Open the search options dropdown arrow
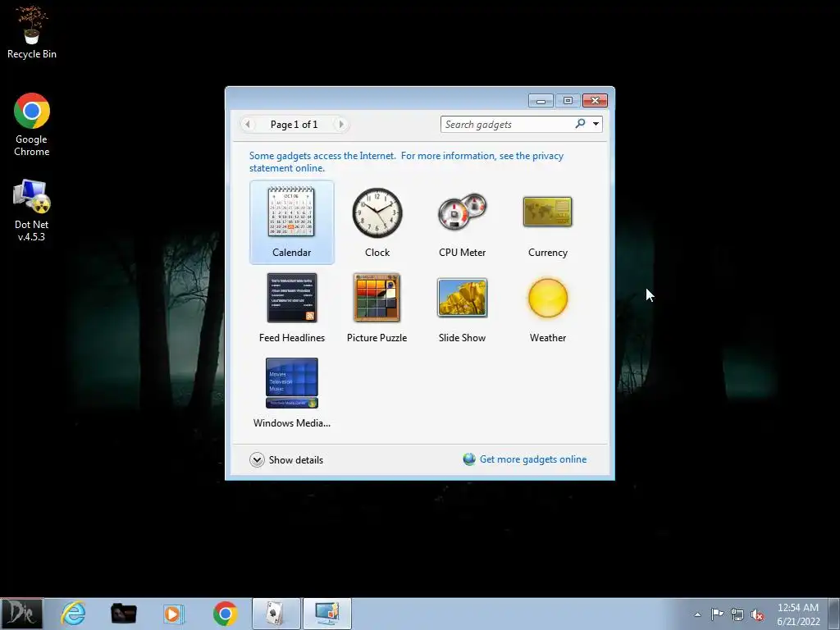This screenshot has height=630, width=840. tap(596, 125)
